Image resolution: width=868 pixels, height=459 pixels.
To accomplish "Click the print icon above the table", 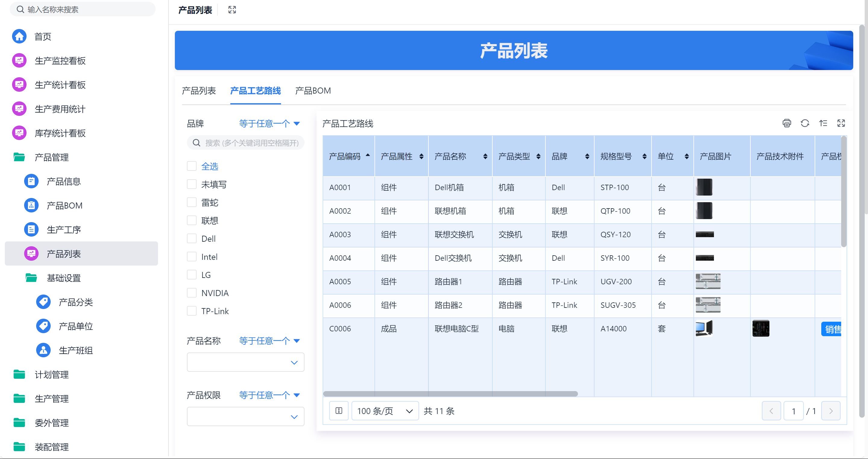I will (x=787, y=123).
